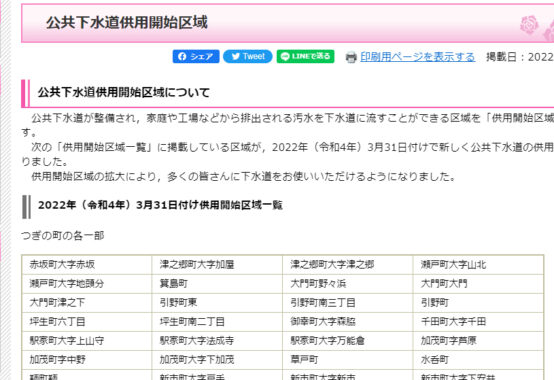This screenshot has width=554, height=380.
Task: Select table cell 瀬戸町大字山北
Action: pos(478,265)
